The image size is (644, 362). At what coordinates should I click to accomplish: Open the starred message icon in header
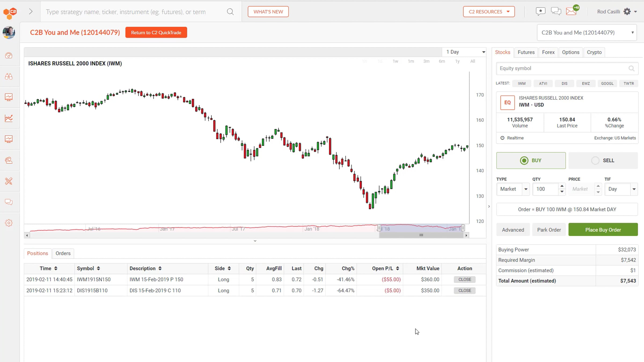(540, 12)
